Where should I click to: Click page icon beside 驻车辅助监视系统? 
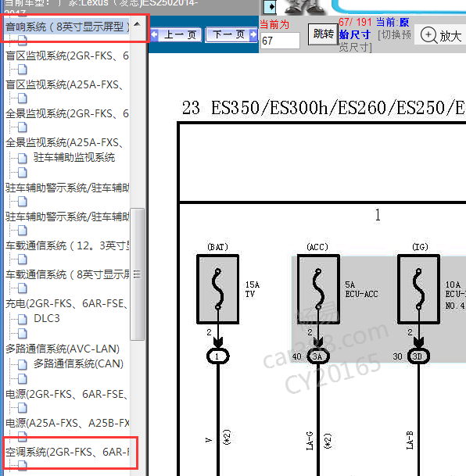pyautogui.click(x=22, y=158)
